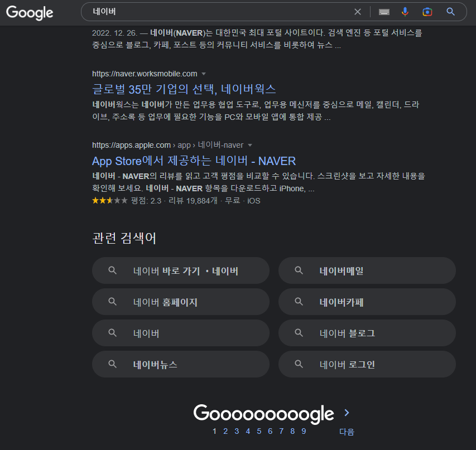
Task: Click magnifier icon in 네이버카페 chip
Action: click(x=299, y=302)
